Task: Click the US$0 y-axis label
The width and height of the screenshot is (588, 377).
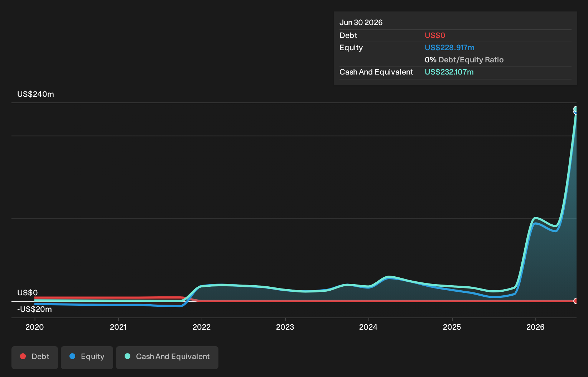Action: click(28, 293)
